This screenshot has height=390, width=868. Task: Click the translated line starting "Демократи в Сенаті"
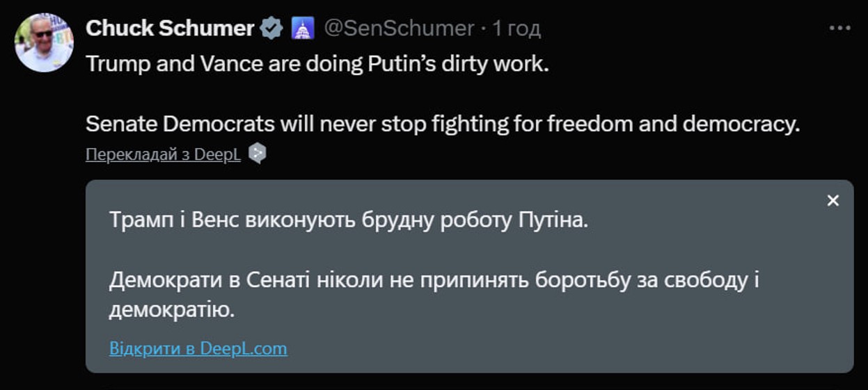tap(433, 280)
